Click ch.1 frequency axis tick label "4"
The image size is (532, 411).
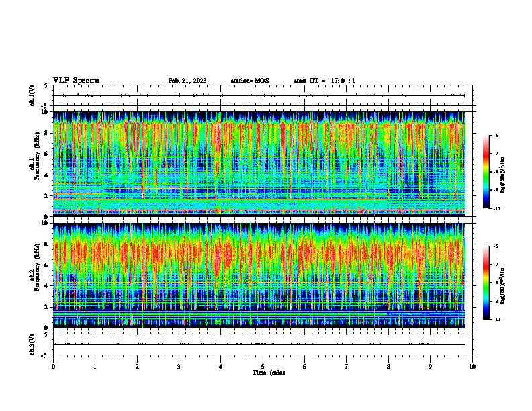point(47,175)
